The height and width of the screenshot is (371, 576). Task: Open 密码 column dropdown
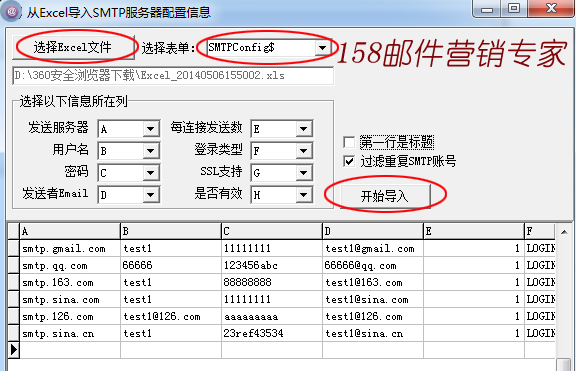coord(150,173)
